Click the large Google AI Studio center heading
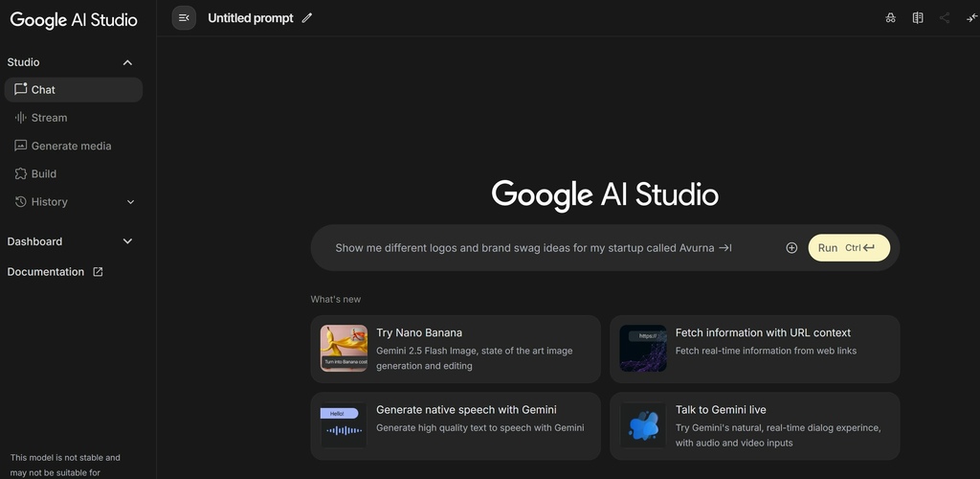The height and width of the screenshot is (479, 980). 605,194
